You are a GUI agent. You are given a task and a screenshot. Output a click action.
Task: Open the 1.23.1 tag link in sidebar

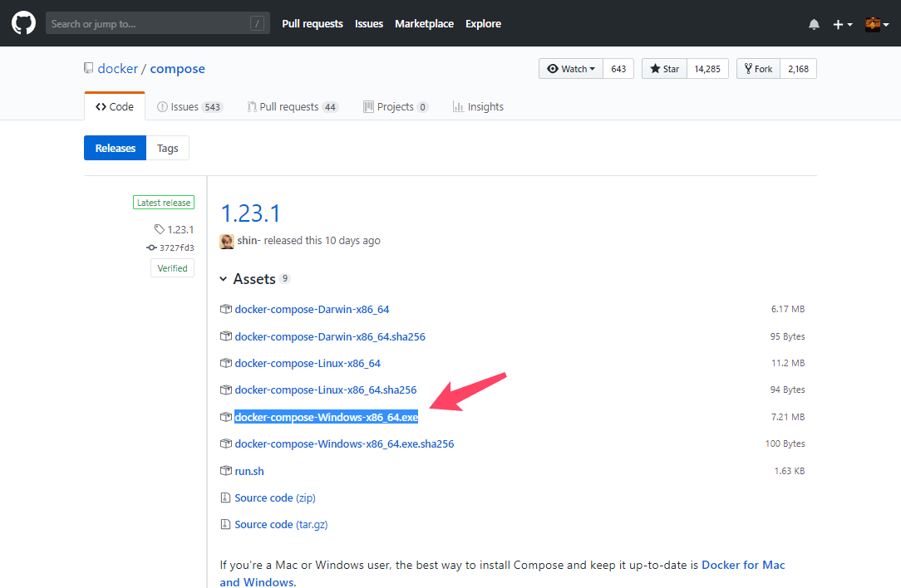[x=174, y=230]
